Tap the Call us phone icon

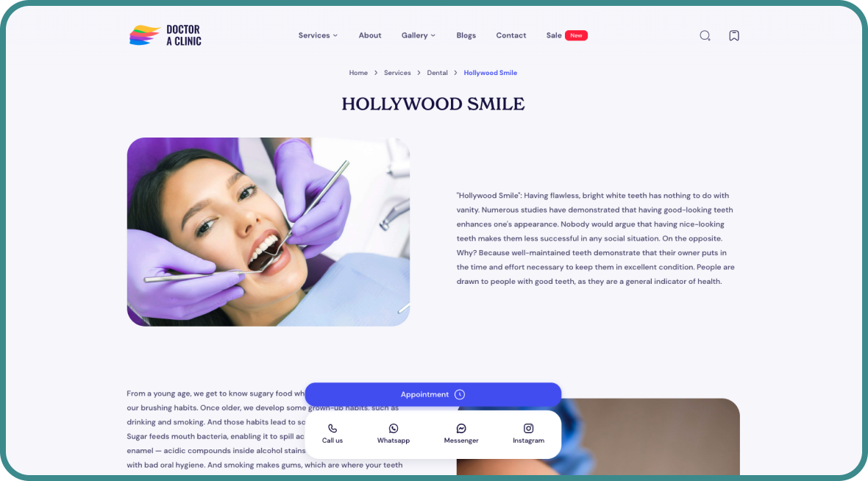pos(332,428)
